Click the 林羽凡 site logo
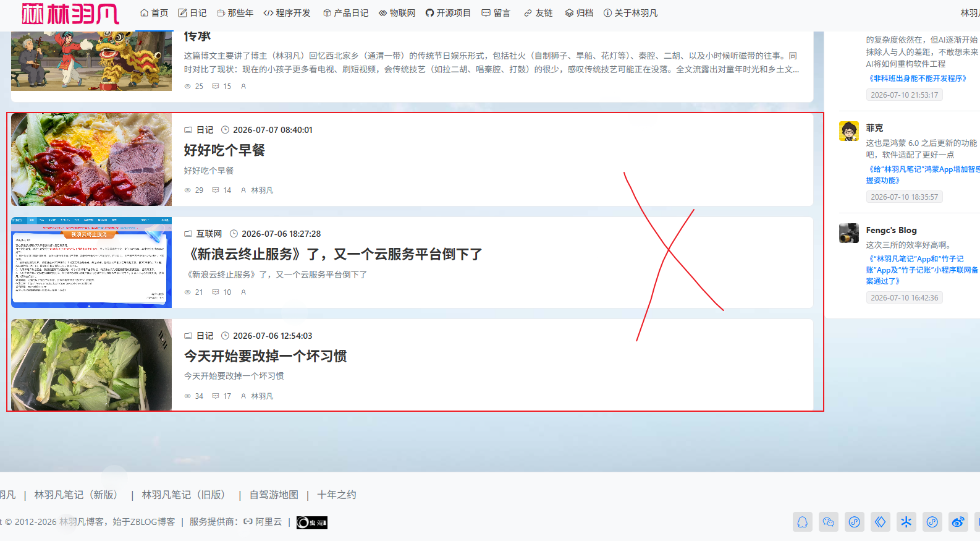980x541 pixels. pyautogui.click(x=70, y=14)
